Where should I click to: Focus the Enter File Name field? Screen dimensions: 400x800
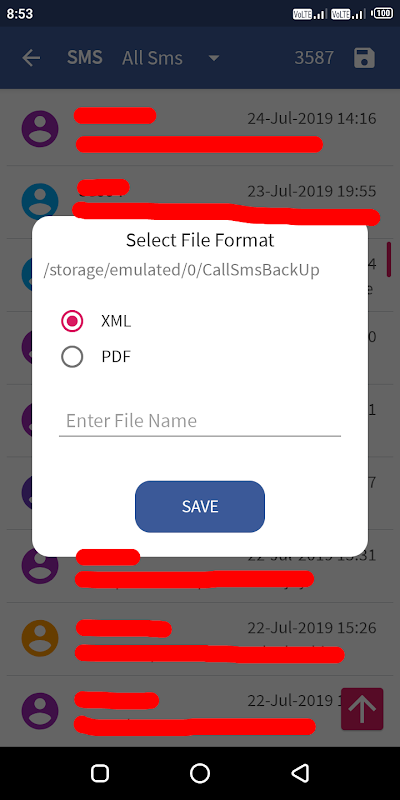click(200, 421)
